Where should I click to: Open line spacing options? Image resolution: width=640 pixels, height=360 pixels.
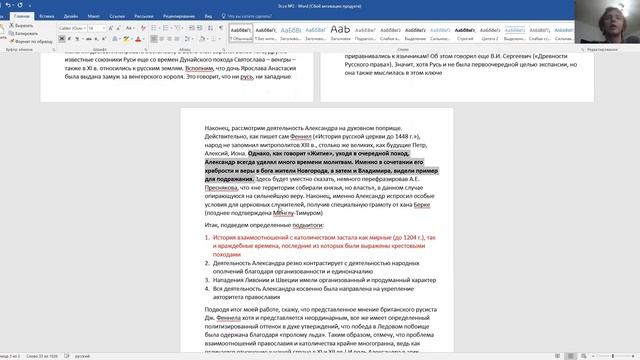pos(189,39)
